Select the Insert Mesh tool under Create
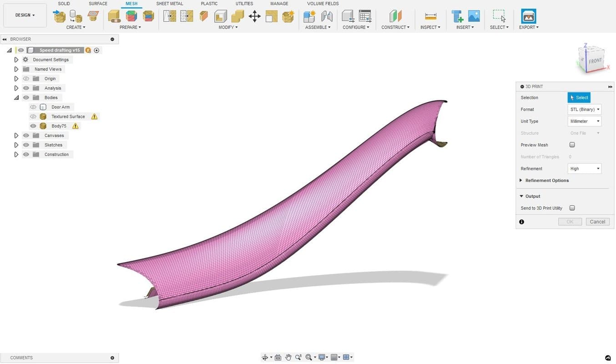The height and width of the screenshot is (364, 616). [x=59, y=16]
